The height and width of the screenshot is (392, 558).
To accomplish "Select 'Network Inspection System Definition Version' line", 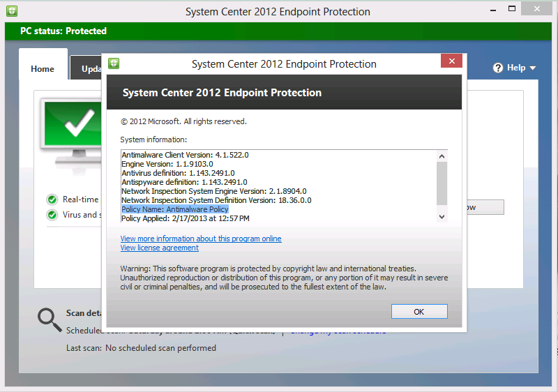I will click(216, 200).
